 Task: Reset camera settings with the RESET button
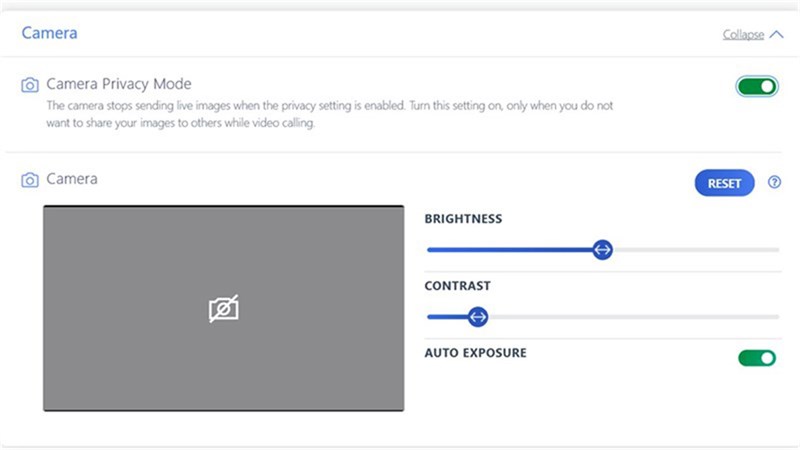[724, 183]
